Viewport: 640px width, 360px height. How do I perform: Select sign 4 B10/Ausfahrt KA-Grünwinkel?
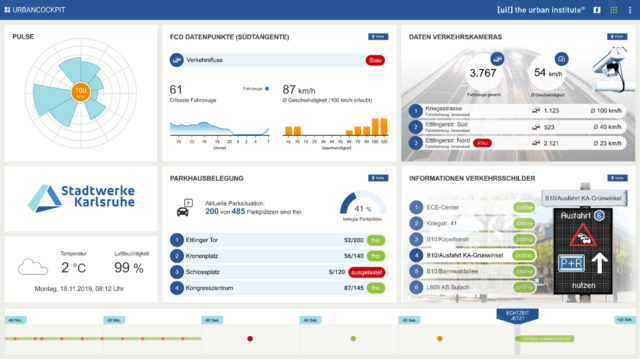tap(473, 256)
